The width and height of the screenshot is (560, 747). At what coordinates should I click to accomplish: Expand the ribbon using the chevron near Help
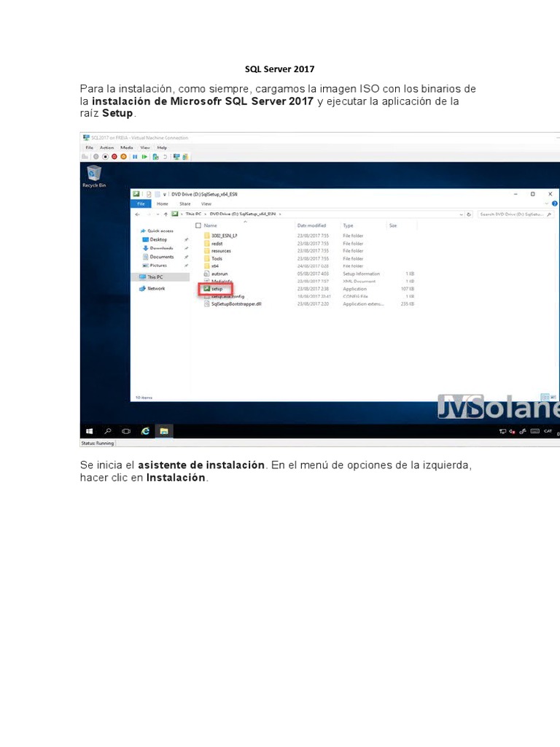pos(547,204)
